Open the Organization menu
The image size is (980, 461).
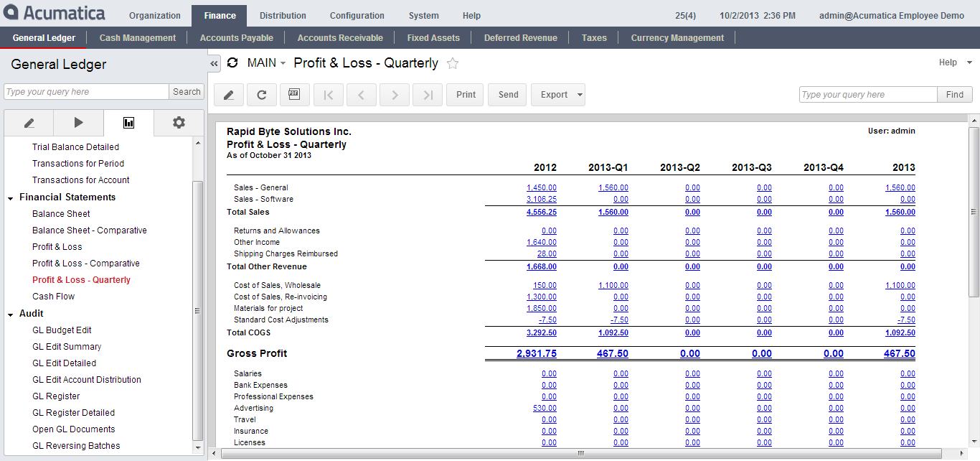155,16
